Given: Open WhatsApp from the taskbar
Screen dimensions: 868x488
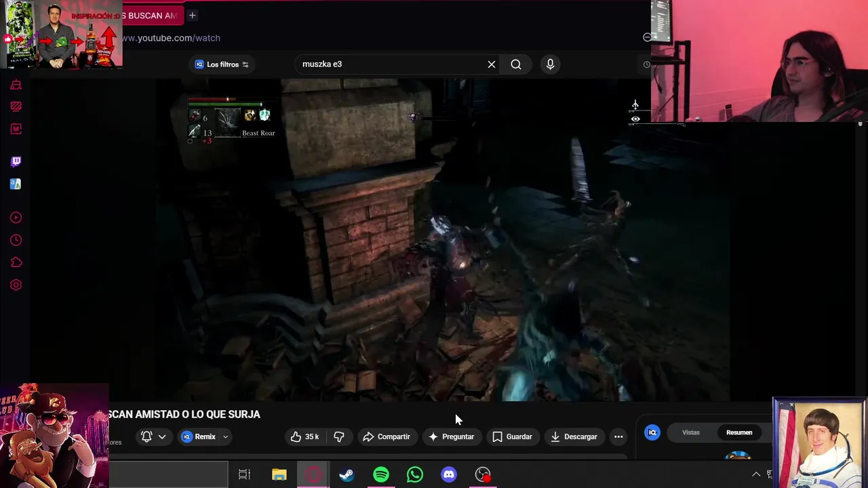Looking at the screenshot, I should [415, 474].
